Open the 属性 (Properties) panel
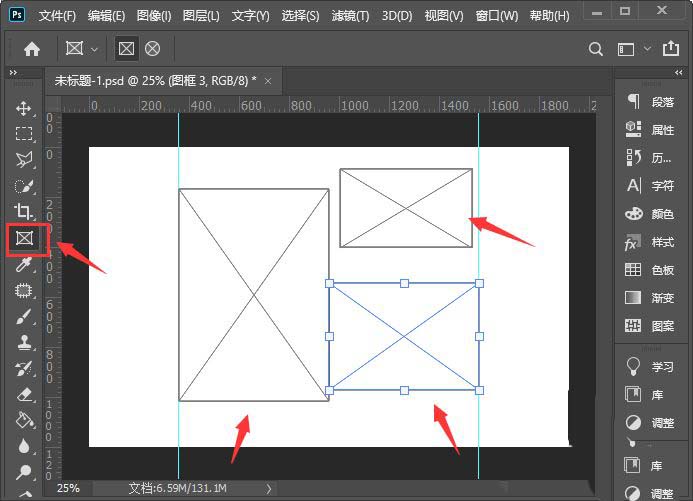 tap(650, 130)
